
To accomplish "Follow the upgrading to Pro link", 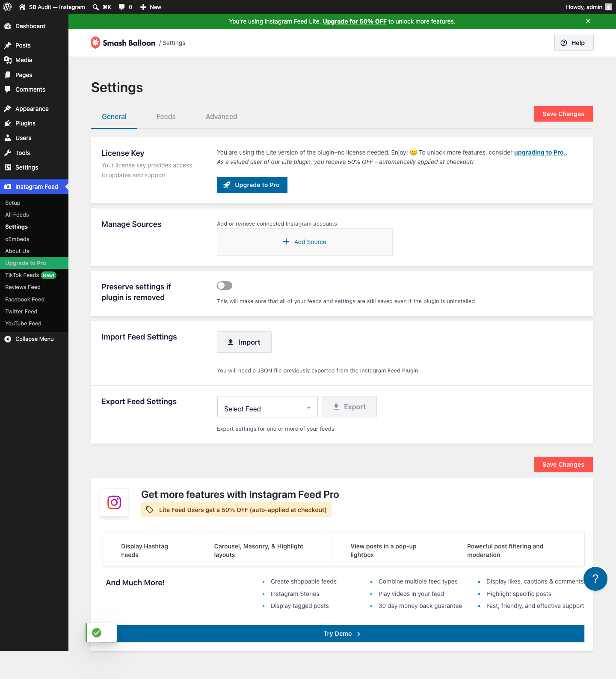I will coord(540,152).
